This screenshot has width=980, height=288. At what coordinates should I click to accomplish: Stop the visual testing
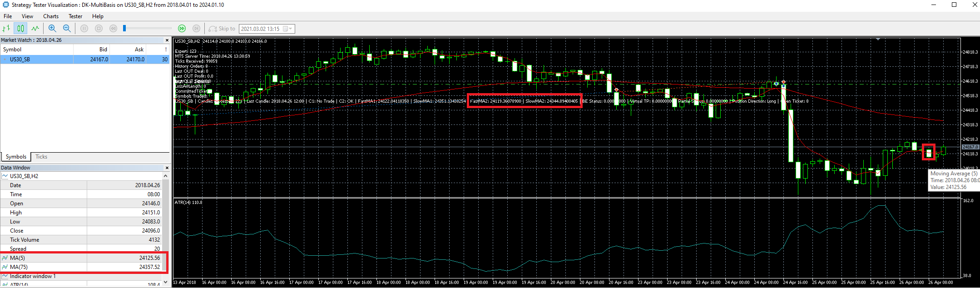click(99, 29)
